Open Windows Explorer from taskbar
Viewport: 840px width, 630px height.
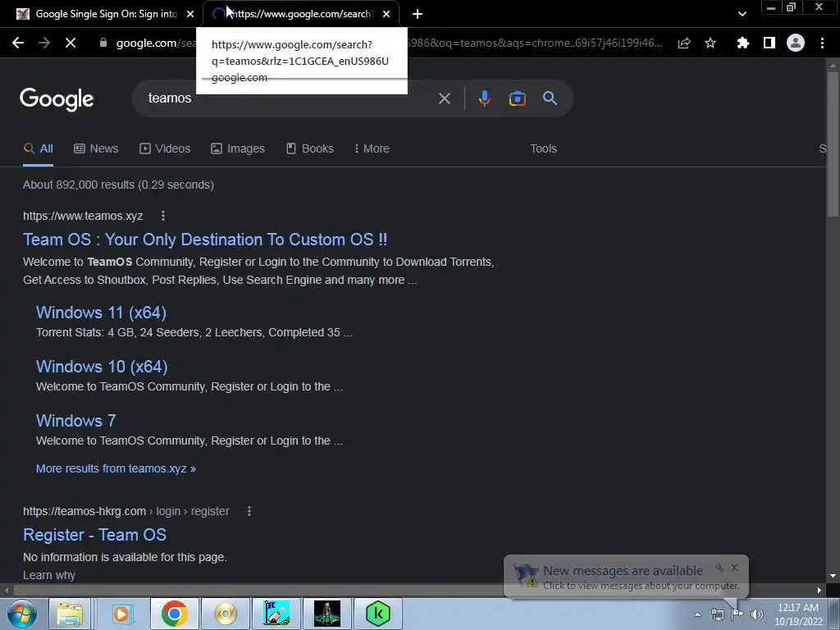click(71, 614)
